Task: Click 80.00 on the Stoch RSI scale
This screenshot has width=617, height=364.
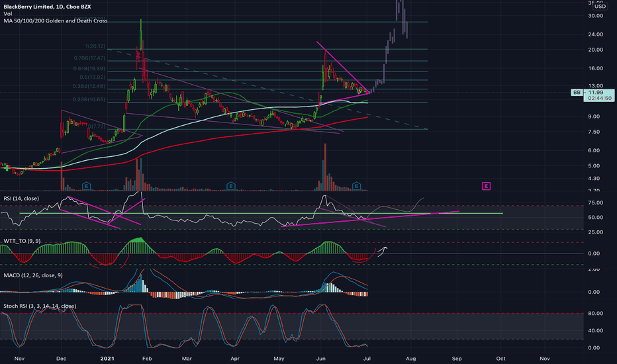Action: 595,313
